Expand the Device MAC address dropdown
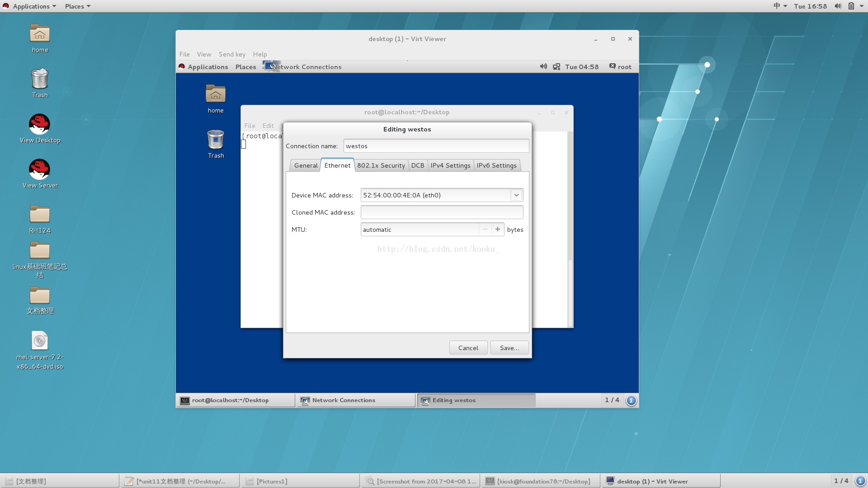868x488 pixels. (x=516, y=195)
